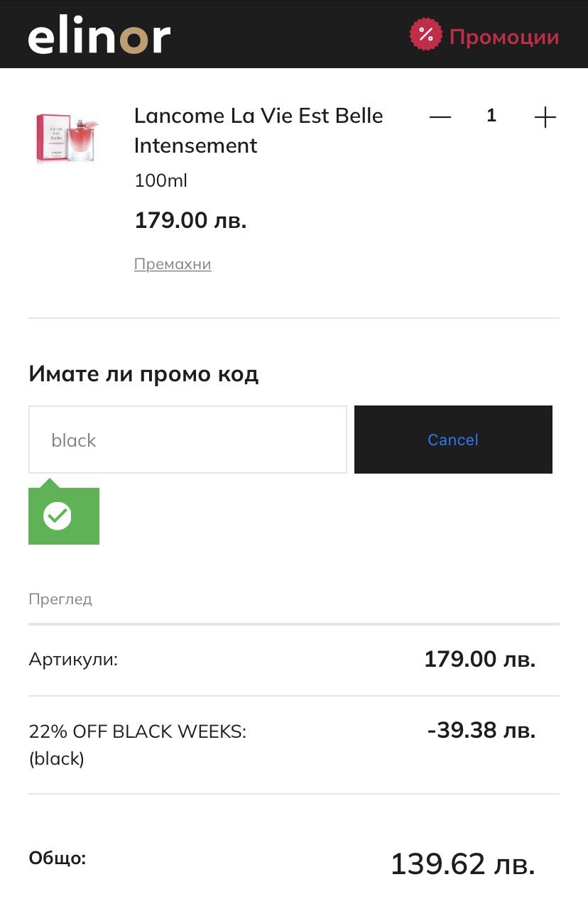Viewport: 588px width, 916px height.
Task: Select the Преглед summary label
Action: (60, 599)
